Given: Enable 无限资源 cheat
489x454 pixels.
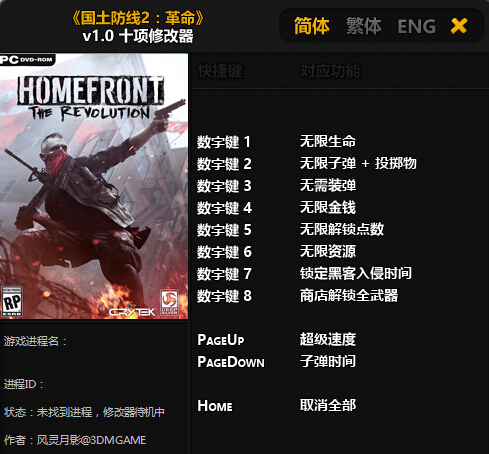Looking at the screenshot, I should [x=328, y=251].
